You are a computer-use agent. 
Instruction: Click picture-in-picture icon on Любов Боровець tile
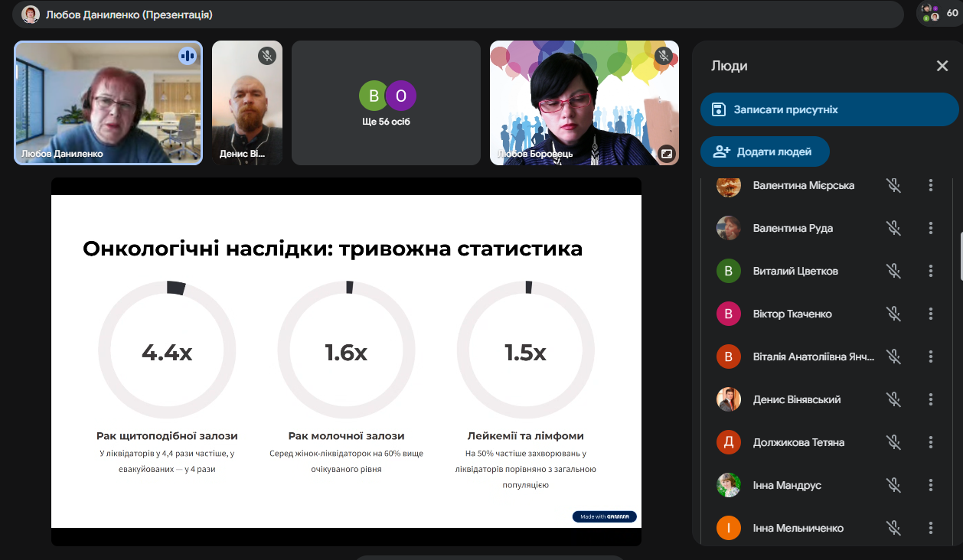666,153
